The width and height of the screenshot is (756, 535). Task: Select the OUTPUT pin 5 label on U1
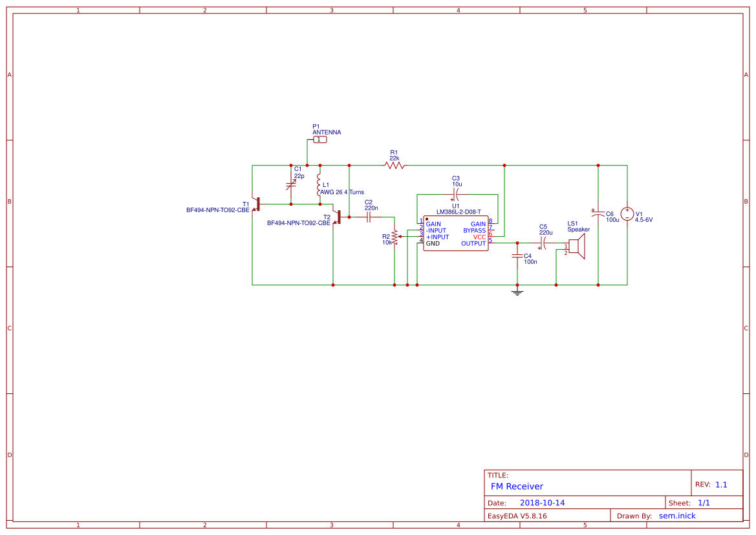(473, 243)
